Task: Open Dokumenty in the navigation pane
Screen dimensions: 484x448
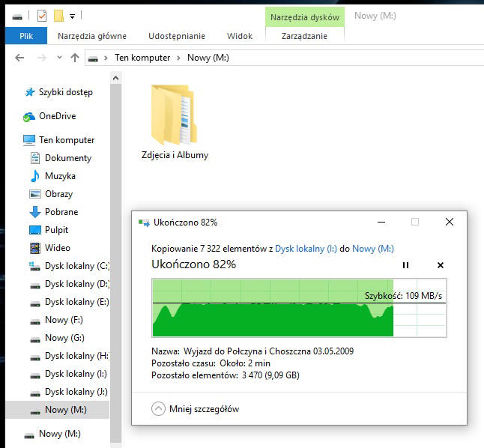Action: pyautogui.click(x=68, y=158)
